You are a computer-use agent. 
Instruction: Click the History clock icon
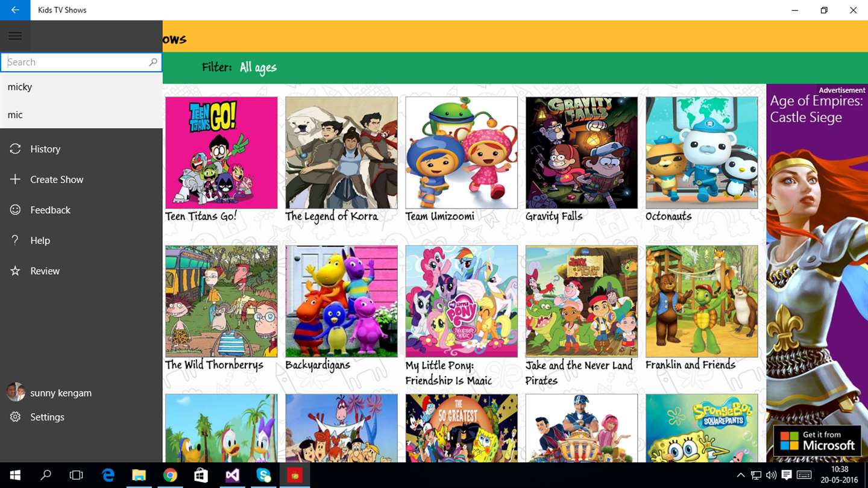coord(16,149)
